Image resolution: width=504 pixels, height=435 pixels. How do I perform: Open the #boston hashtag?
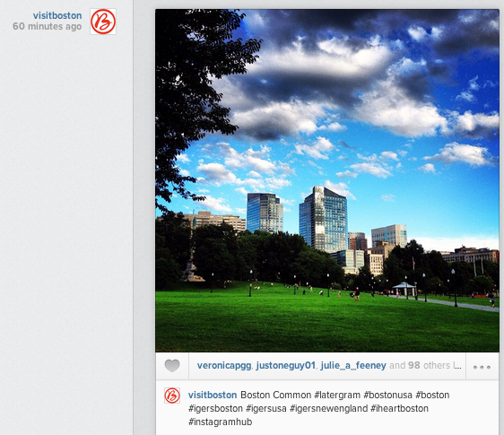pyautogui.click(x=432, y=395)
